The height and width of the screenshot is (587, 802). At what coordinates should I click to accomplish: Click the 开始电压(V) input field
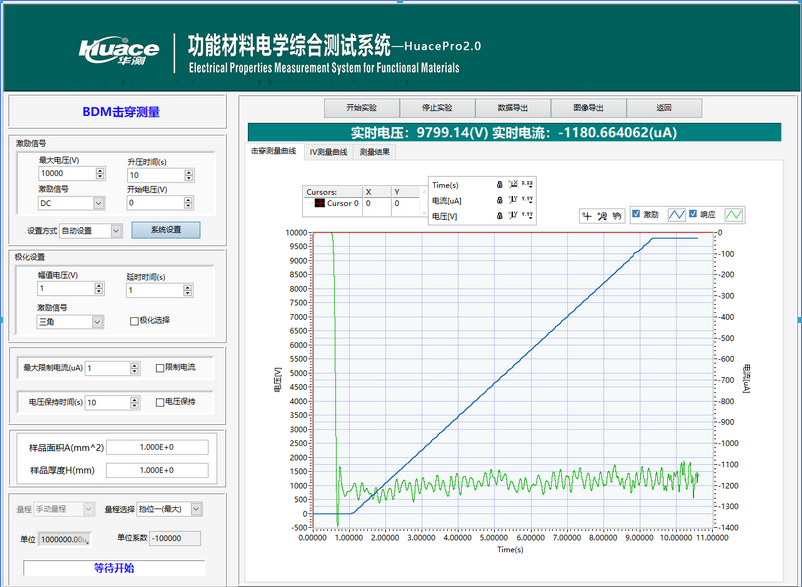tap(155, 203)
